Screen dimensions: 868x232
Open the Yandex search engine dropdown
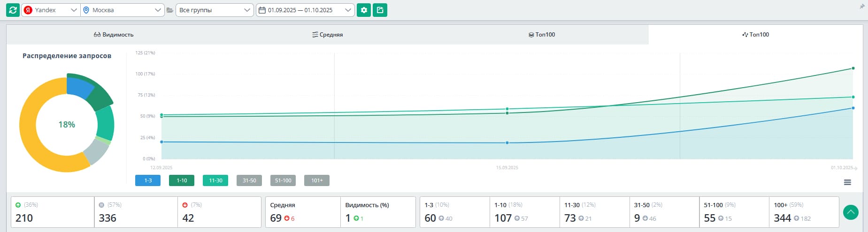pos(51,10)
